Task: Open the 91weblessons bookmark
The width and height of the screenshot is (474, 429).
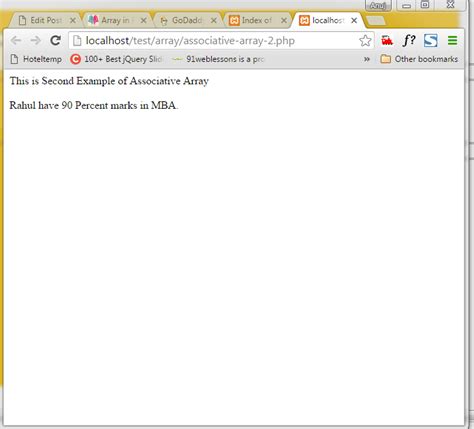Action: click(x=218, y=59)
